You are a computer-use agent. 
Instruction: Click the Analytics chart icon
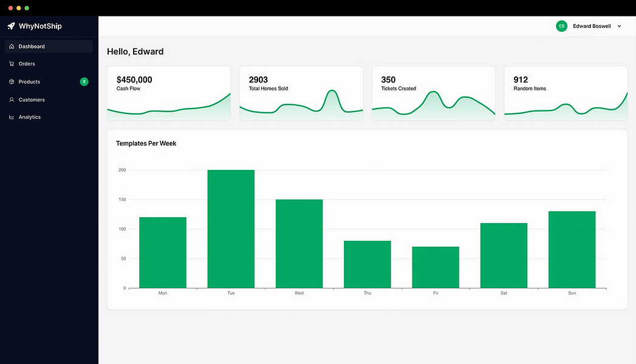(12, 117)
